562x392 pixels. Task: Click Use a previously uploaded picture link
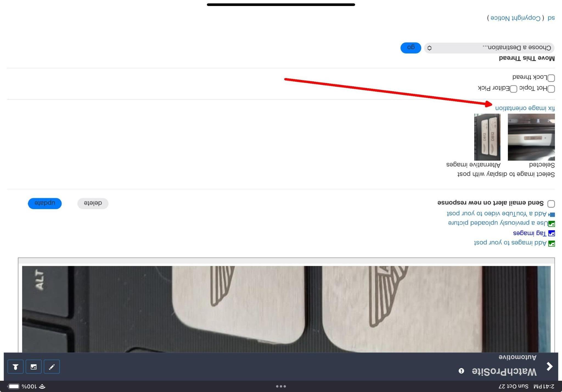[x=498, y=223]
